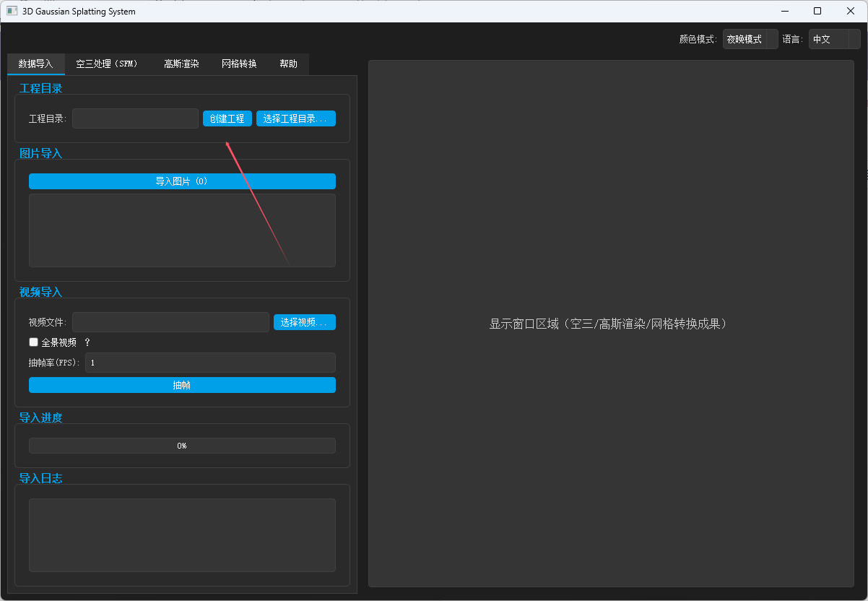The height and width of the screenshot is (601, 868).
Task: Click the 工程目录 section heading
Action: click(x=40, y=88)
